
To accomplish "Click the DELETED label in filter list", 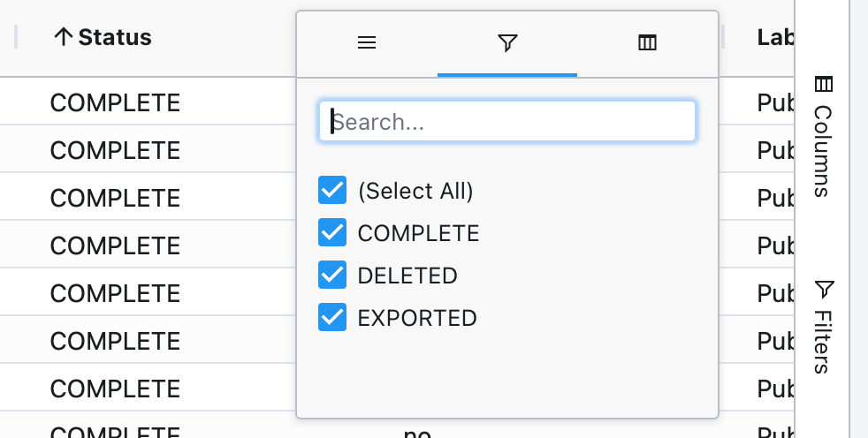I will pyautogui.click(x=407, y=276).
